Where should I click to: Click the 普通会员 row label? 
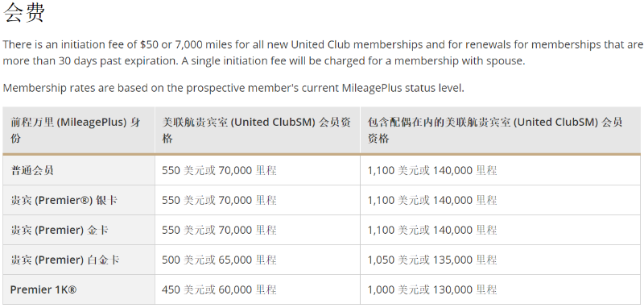click(32, 170)
